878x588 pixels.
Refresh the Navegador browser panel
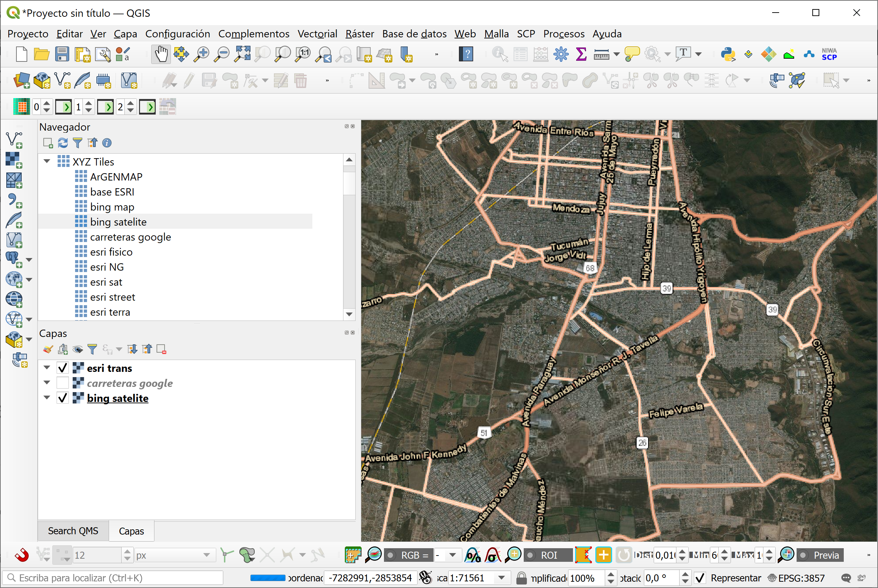coord(63,143)
